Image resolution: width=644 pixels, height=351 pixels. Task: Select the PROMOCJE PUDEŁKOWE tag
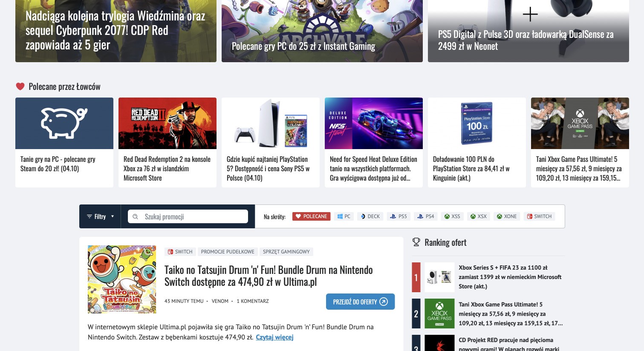coord(228,252)
